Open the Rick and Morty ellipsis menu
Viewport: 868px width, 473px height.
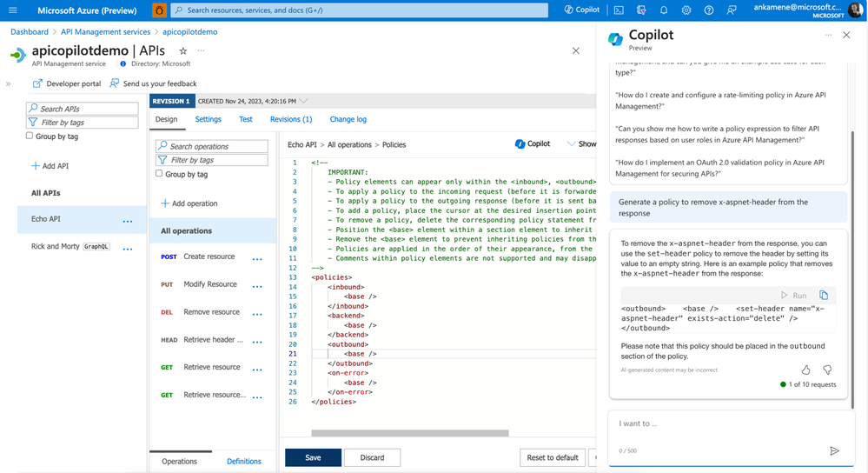128,250
